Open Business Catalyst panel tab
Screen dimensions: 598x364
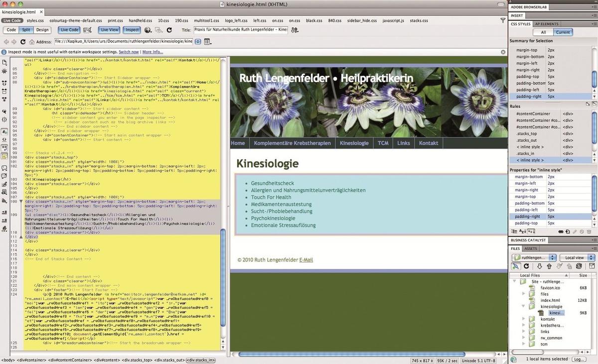[x=528, y=240]
